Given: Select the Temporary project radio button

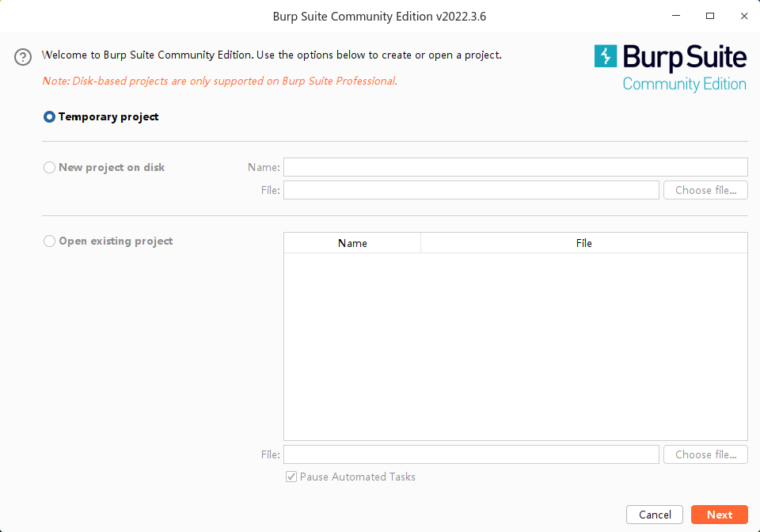Looking at the screenshot, I should pyautogui.click(x=49, y=116).
